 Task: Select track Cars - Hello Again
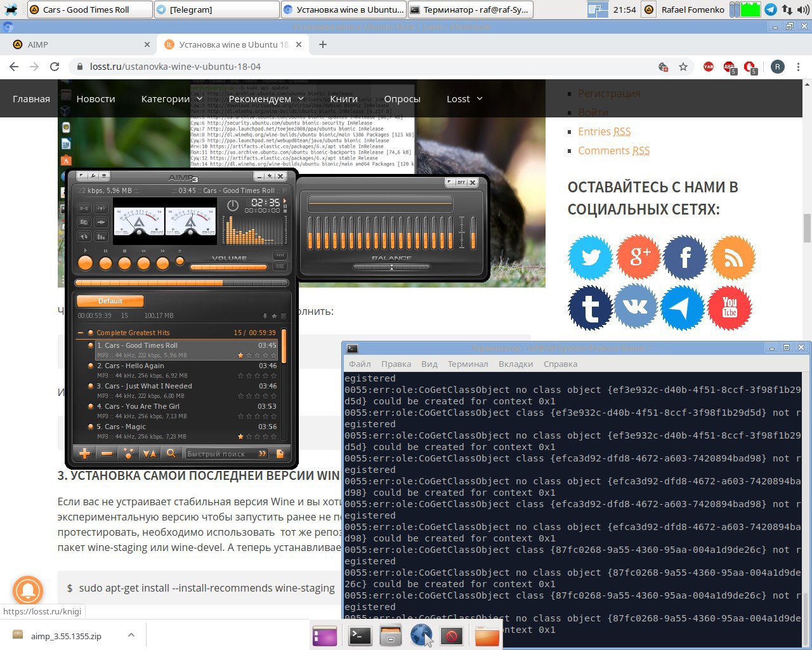tap(187, 370)
